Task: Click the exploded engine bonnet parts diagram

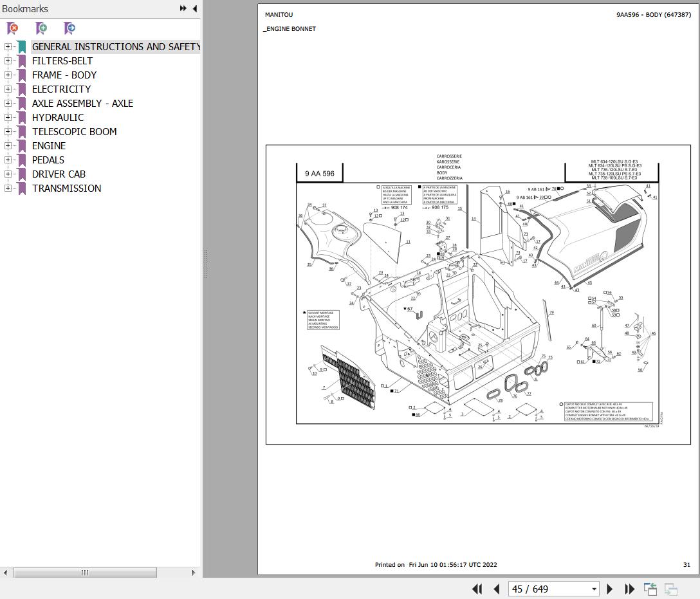Action: (477, 295)
